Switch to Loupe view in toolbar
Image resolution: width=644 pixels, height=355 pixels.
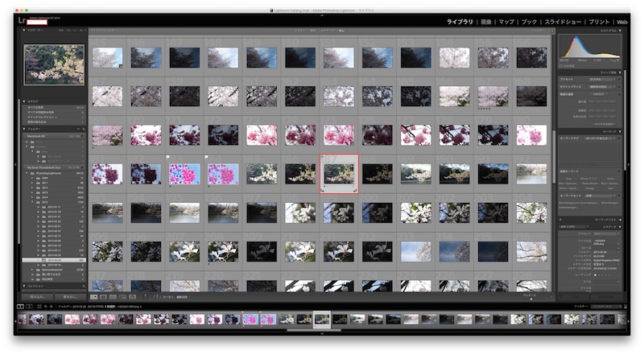pos(103,297)
